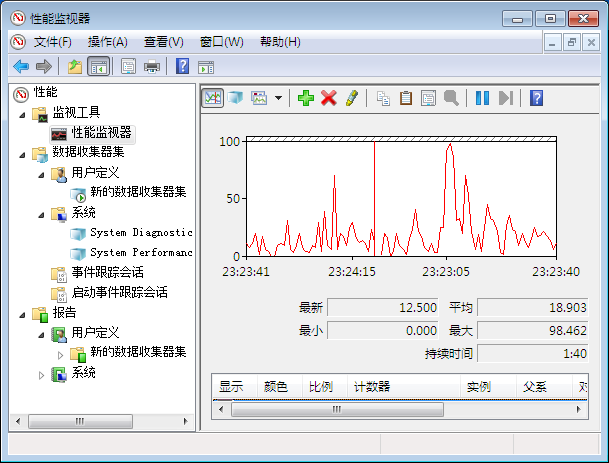Viewport: 609px width, 463px height.
Task: Click the 父系 column header
Action: [544, 386]
